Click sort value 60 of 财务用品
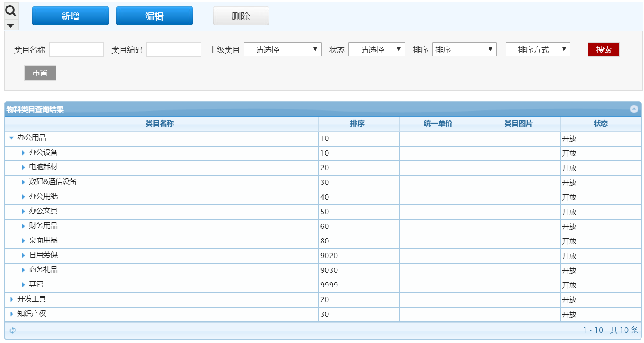The height and width of the screenshot is (343, 644). tap(325, 227)
